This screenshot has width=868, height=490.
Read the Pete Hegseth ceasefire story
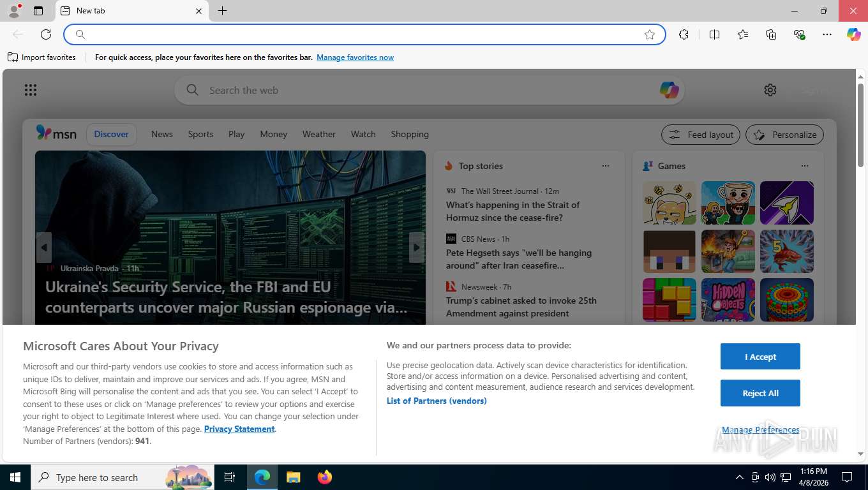click(519, 259)
